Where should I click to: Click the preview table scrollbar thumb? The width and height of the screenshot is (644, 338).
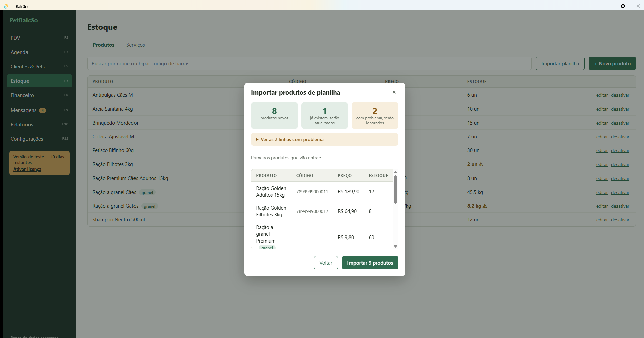(x=395, y=189)
